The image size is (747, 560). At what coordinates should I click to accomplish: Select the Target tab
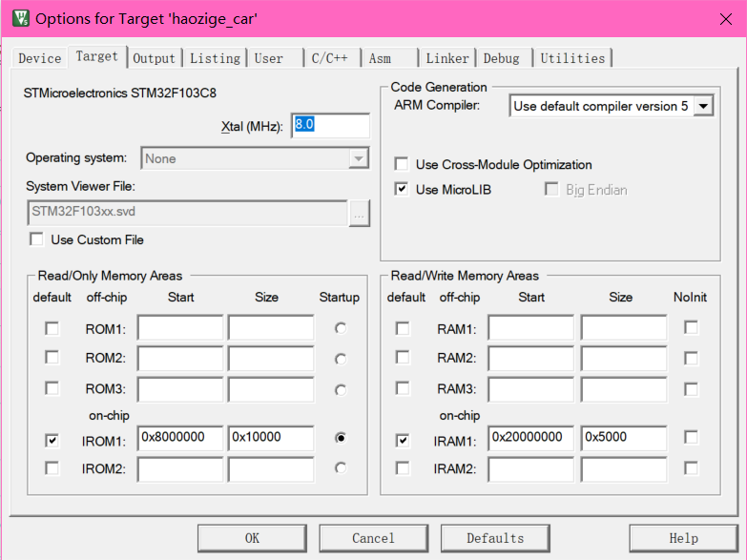(97, 56)
